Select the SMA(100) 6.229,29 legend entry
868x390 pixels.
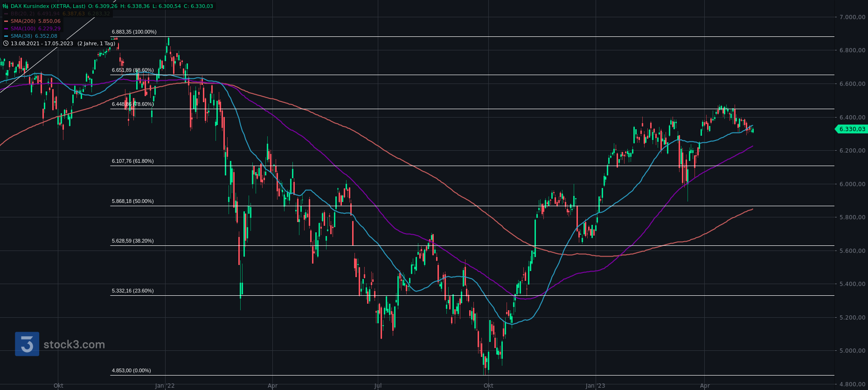(x=35, y=28)
